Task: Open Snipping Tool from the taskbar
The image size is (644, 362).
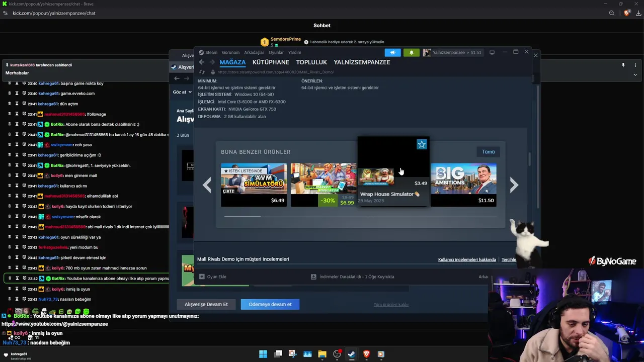Action: tap(292, 354)
